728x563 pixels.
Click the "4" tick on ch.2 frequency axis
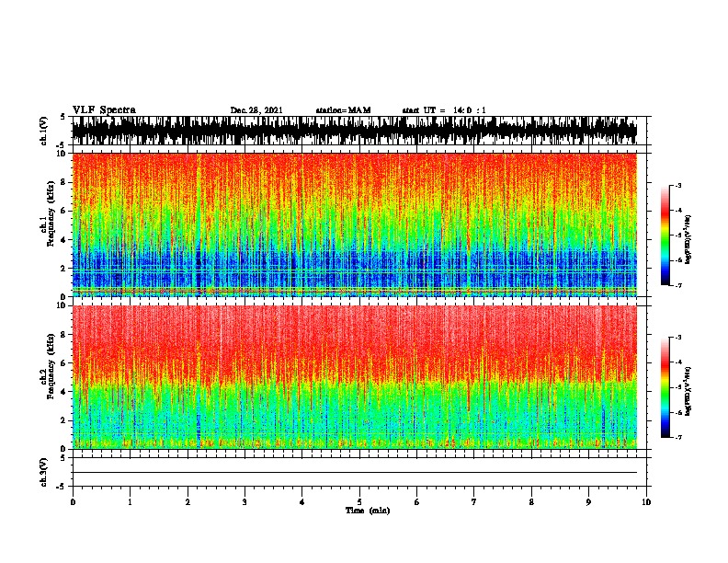(x=64, y=392)
